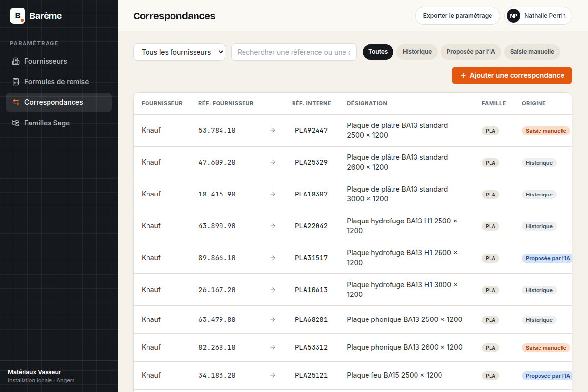Open Fournisseurs in the sidebar
Viewport: 588px width, 392px height.
(x=59, y=61)
